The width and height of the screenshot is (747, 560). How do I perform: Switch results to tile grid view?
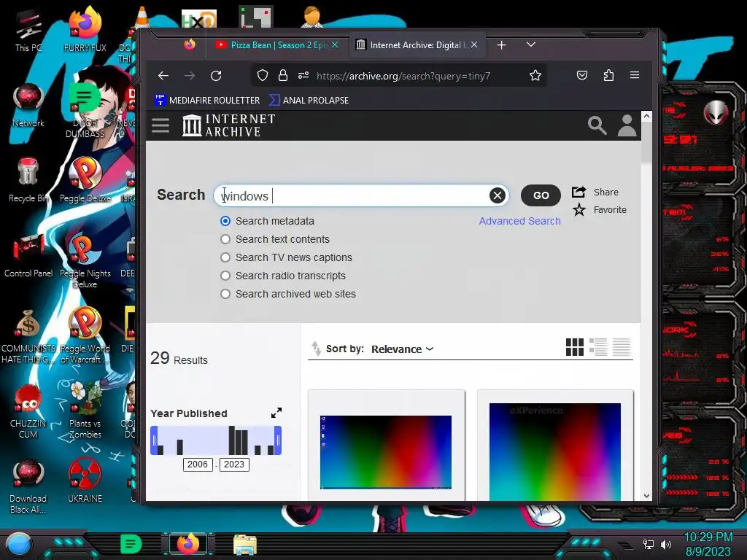575,347
